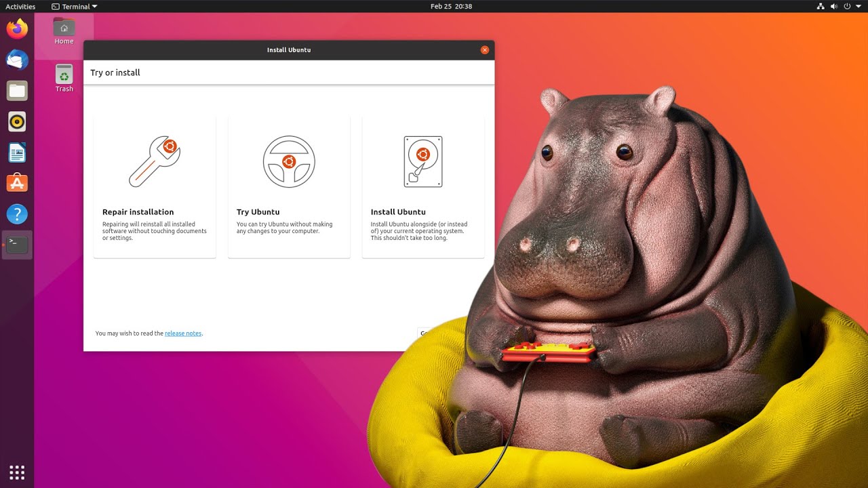Open Terminal app menu in top bar
This screenshot has width=868, height=488.
(74, 6)
